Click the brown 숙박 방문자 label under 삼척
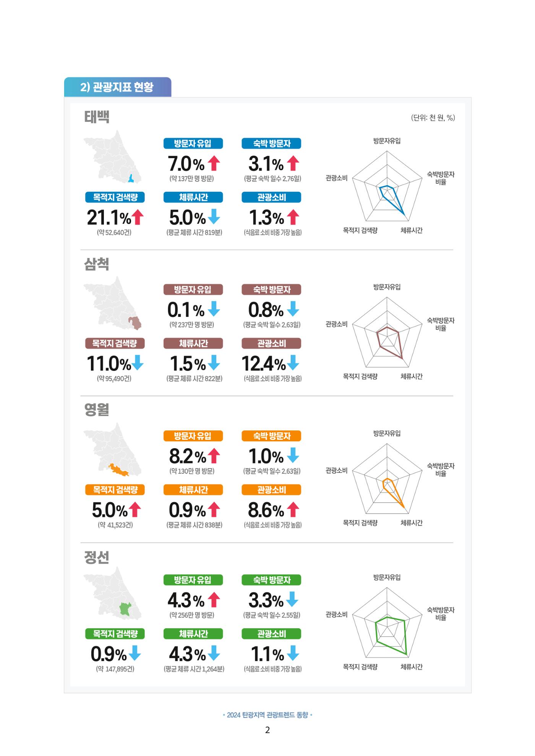The width and height of the screenshot is (535, 756). pos(271,289)
